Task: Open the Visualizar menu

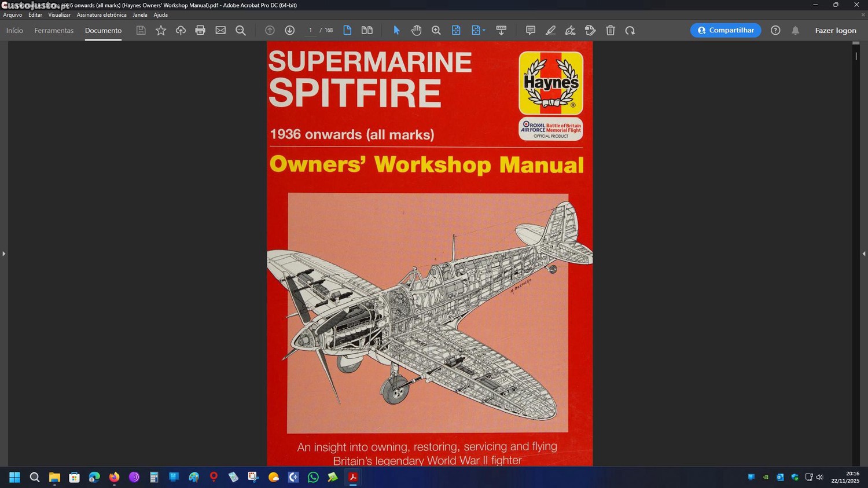Action: click(x=59, y=15)
